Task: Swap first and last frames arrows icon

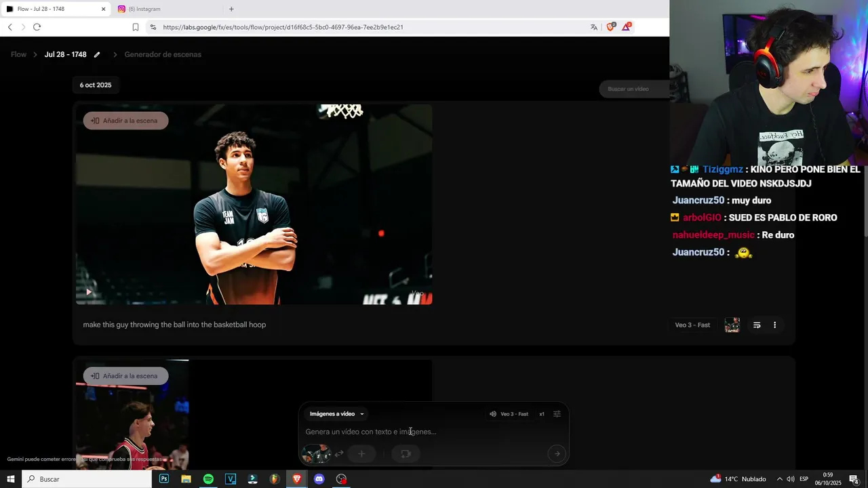Action: pyautogui.click(x=339, y=454)
